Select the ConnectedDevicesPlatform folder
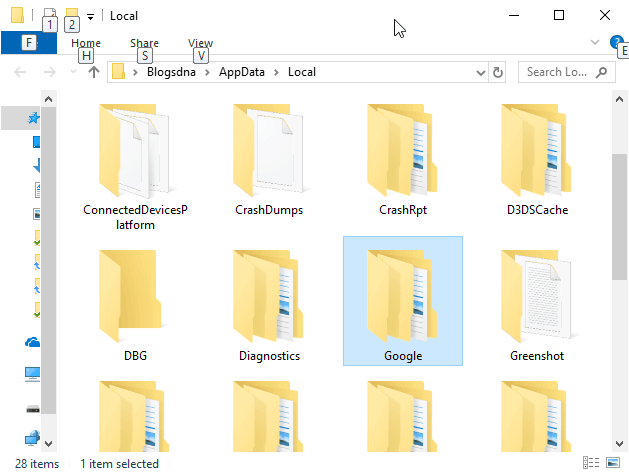 (x=135, y=167)
